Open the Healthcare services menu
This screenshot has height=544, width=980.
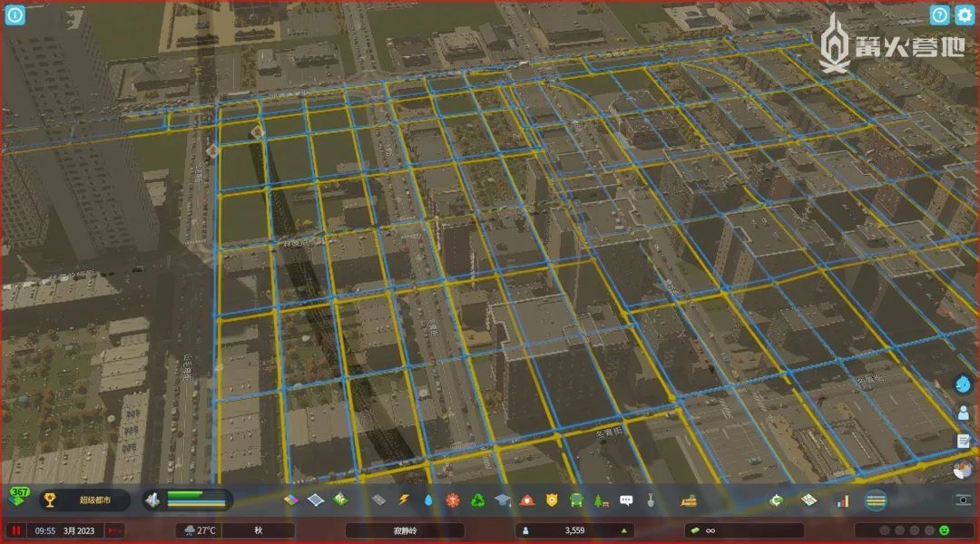(x=453, y=500)
